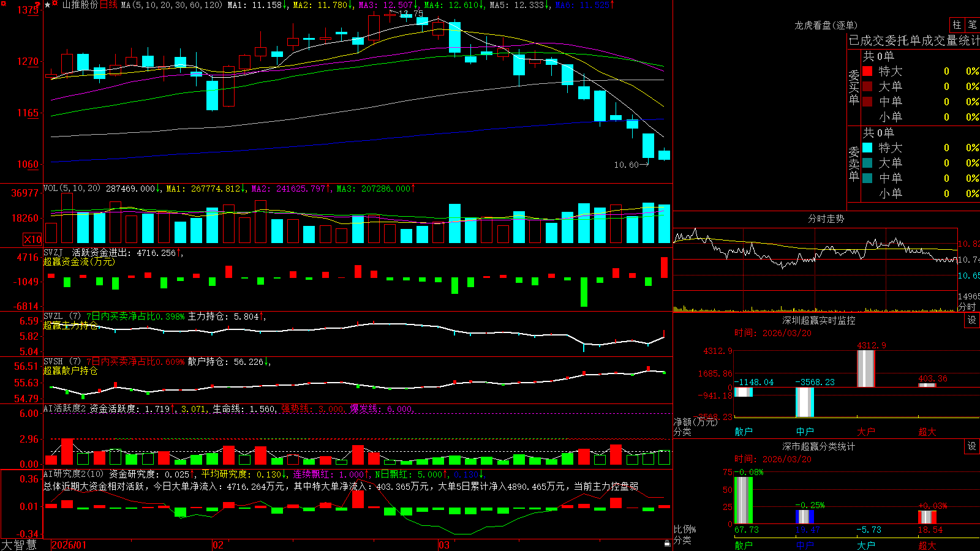Click the 爆发线: 6.000 magenta label
Image resolution: width=980 pixels, height=551 pixels.
point(382,408)
